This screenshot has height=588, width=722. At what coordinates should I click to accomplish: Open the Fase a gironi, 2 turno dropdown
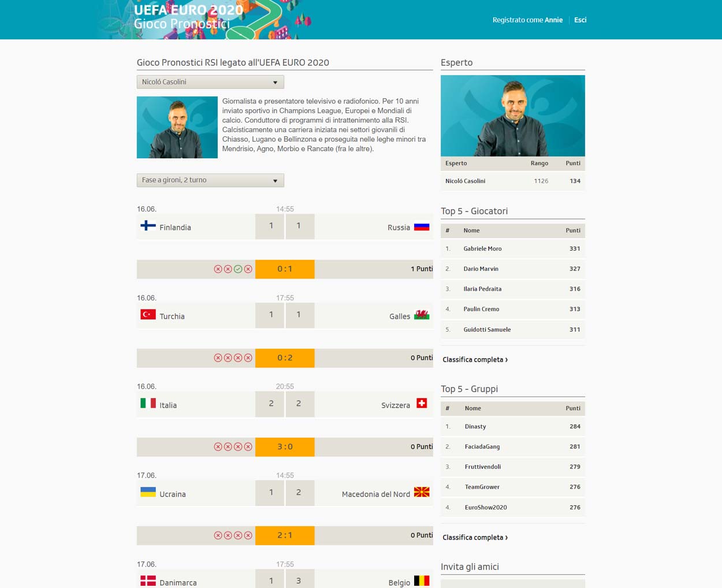210,180
